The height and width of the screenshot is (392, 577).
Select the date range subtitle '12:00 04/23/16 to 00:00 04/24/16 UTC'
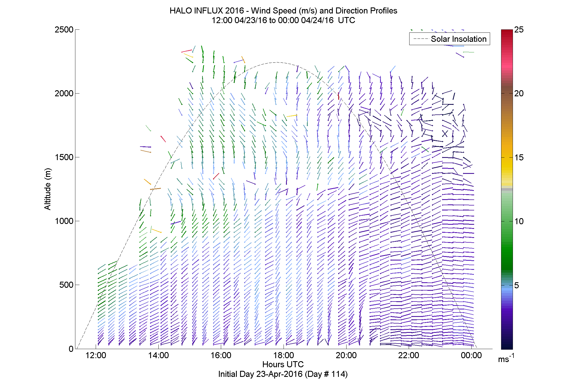(x=283, y=20)
